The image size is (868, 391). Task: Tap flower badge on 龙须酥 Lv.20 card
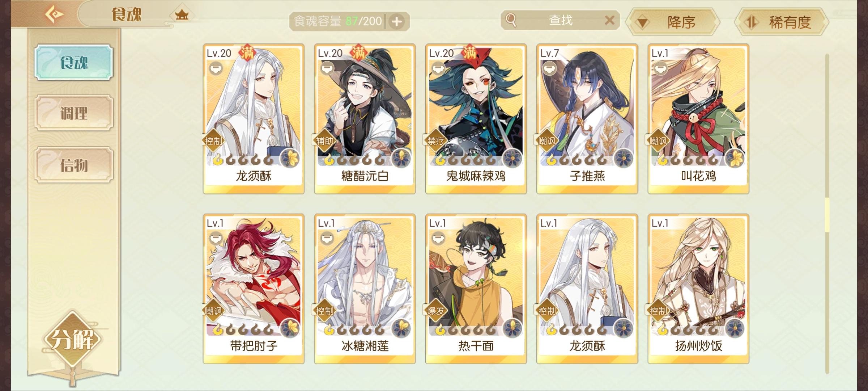(x=290, y=158)
